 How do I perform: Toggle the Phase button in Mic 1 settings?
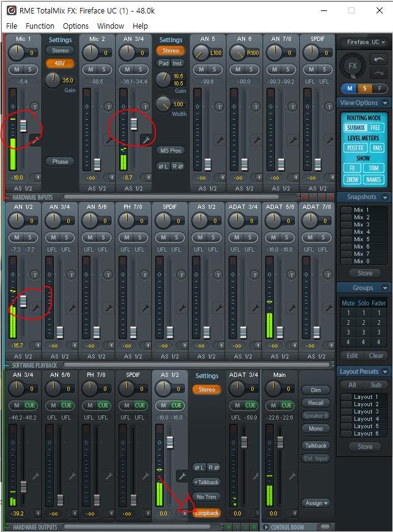pos(60,161)
